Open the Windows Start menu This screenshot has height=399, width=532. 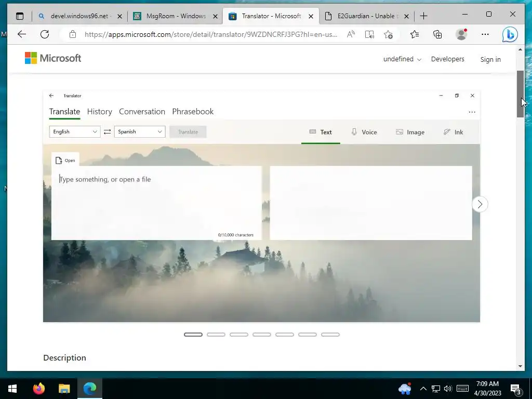(x=12, y=389)
